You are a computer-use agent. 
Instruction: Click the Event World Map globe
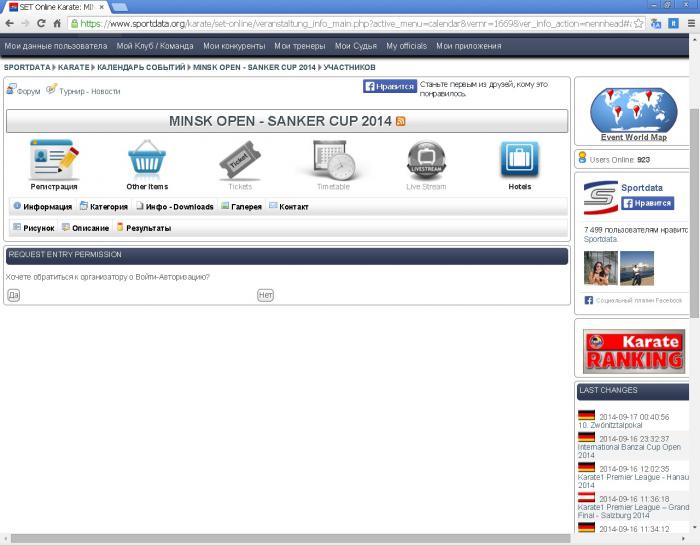[633, 110]
